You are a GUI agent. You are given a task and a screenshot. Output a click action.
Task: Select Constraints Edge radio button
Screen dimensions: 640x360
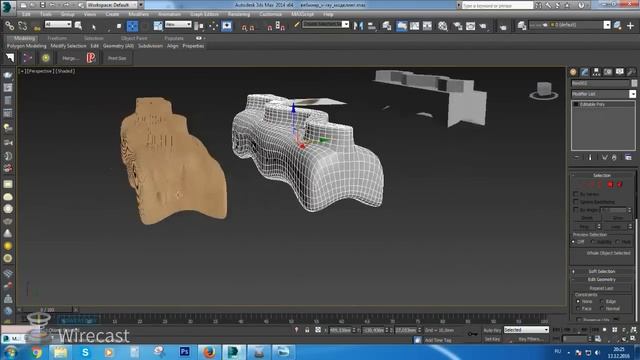click(x=602, y=301)
